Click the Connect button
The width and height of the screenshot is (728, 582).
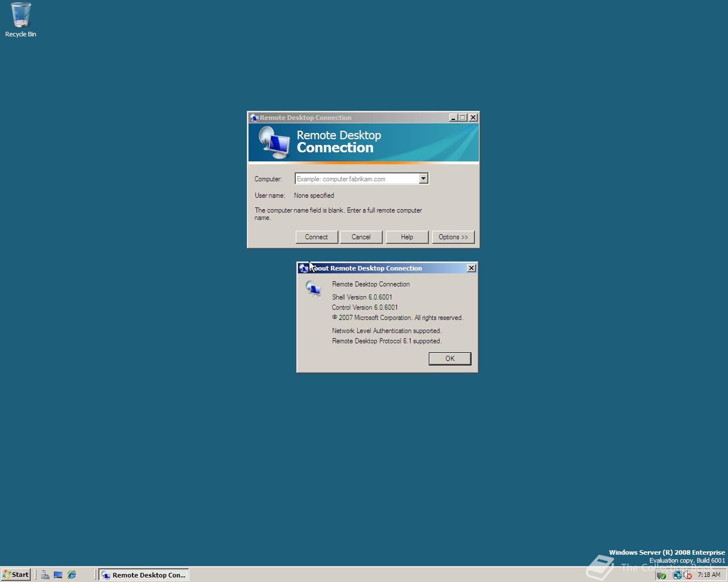(316, 237)
